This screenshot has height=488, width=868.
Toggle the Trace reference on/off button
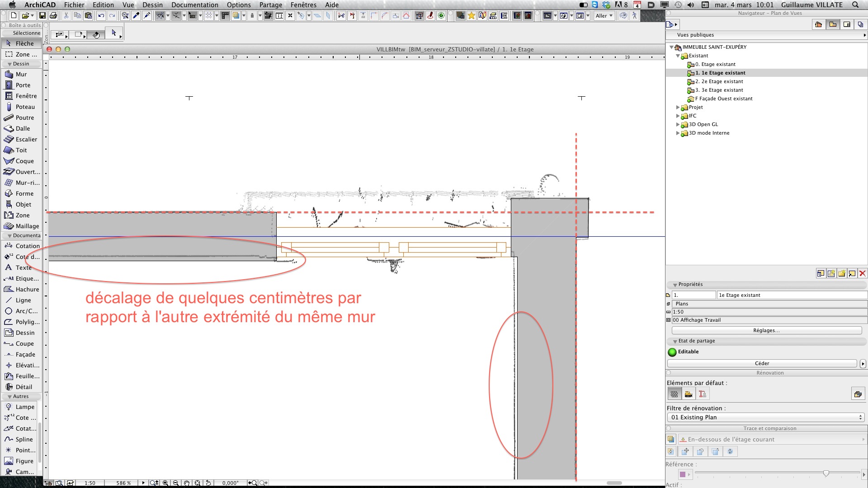[671, 439]
